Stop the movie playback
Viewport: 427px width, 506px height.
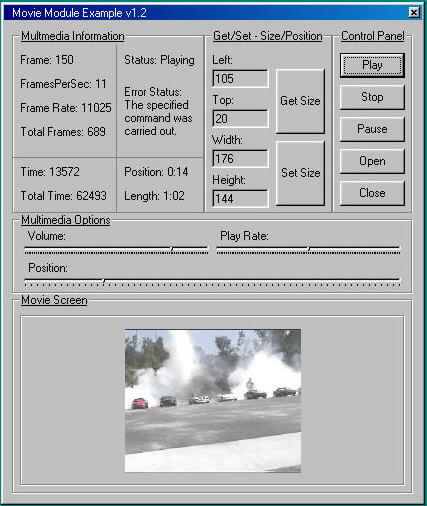pos(372,97)
